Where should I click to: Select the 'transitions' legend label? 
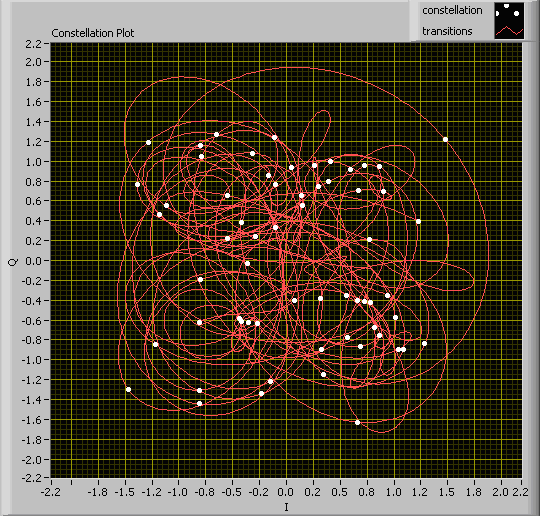(x=447, y=31)
